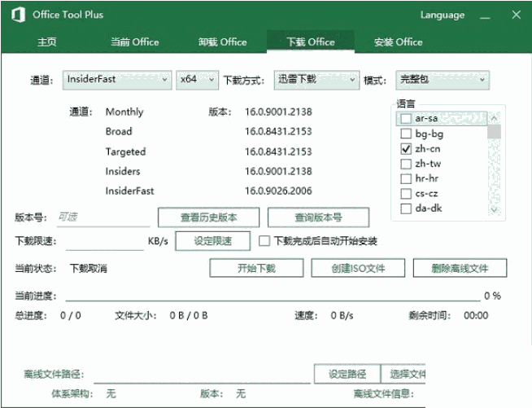Viewport: 532px width, 408px height.
Task: Click the 当前进度 progress bar
Action: 273,296
